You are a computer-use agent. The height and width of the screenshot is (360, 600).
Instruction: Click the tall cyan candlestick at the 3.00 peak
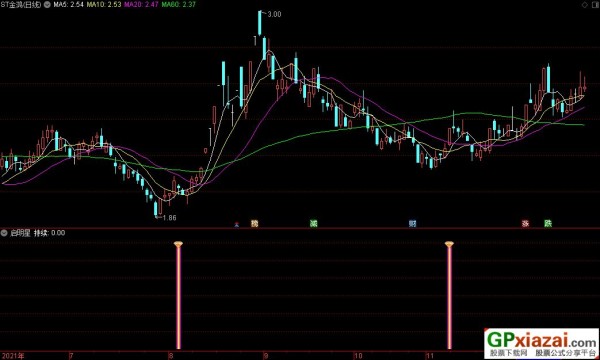point(260,23)
